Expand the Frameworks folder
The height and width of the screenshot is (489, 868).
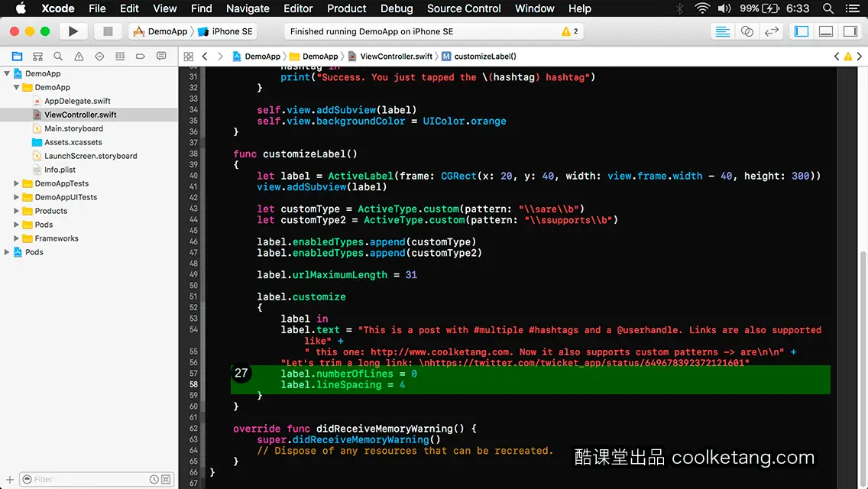click(17, 238)
